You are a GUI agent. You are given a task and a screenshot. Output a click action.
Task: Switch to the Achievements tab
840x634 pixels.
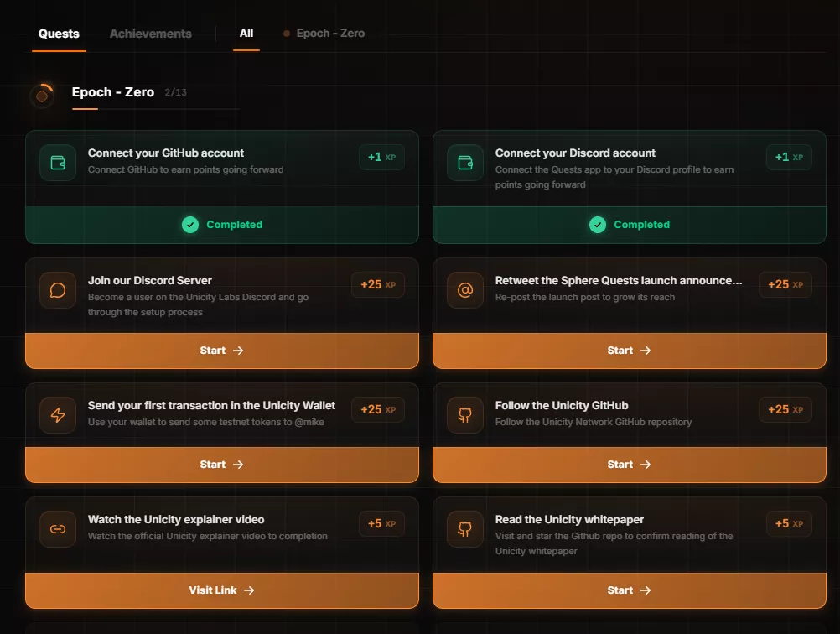coord(150,34)
